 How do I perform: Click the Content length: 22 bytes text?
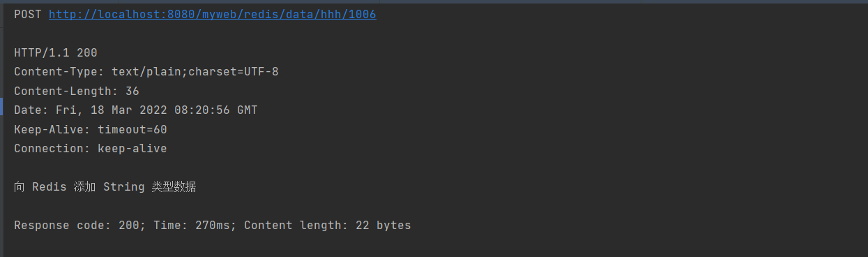click(328, 226)
